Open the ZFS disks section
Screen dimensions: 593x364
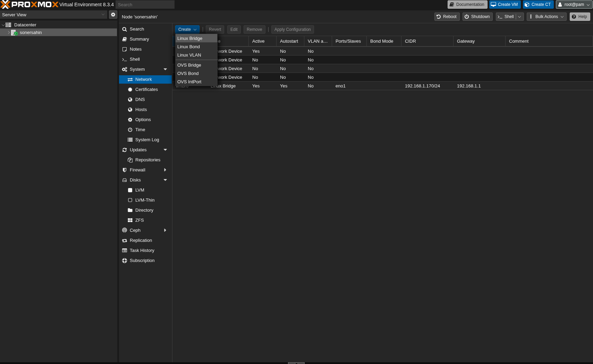coord(139,220)
